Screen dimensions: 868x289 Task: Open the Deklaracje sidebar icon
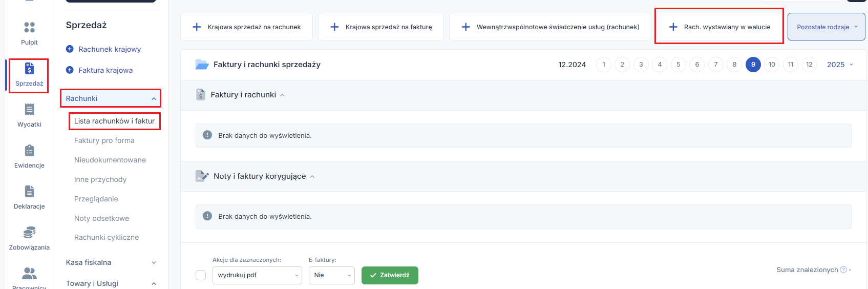29,191
